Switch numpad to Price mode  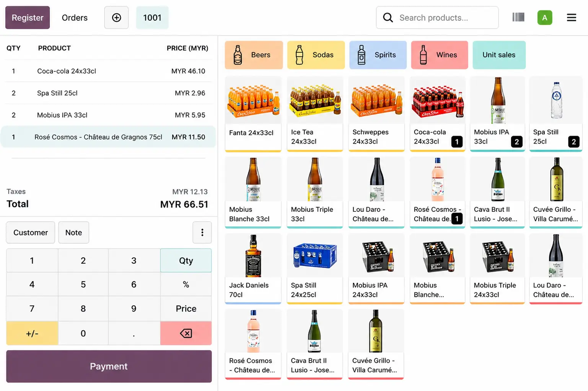pyautogui.click(x=186, y=308)
